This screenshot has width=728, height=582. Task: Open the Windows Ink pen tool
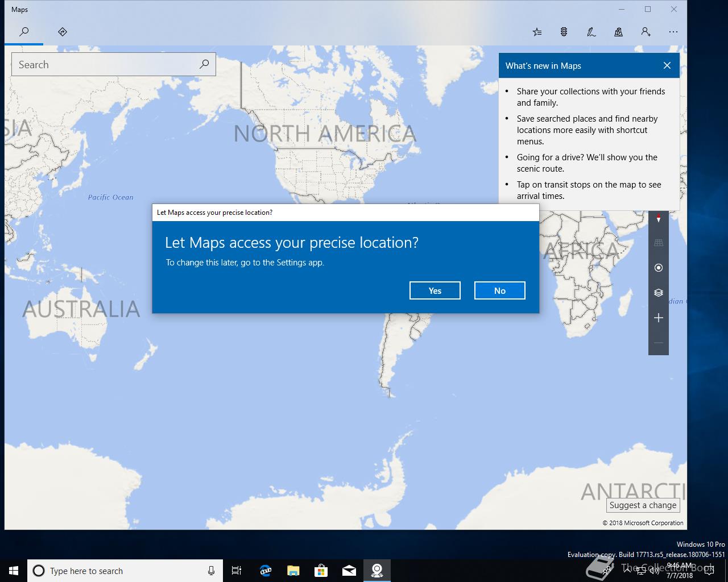(x=591, y=32)
